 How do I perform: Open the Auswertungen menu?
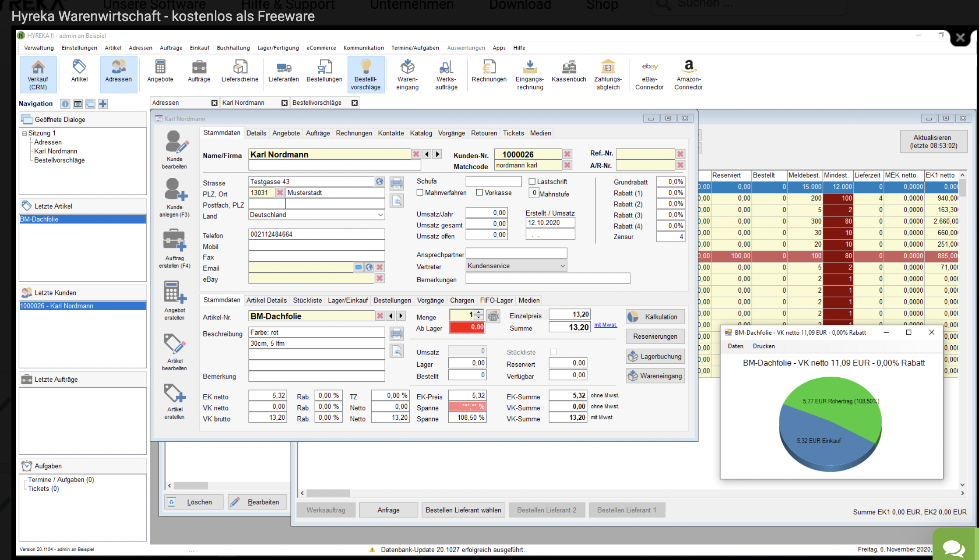point(466,48)
